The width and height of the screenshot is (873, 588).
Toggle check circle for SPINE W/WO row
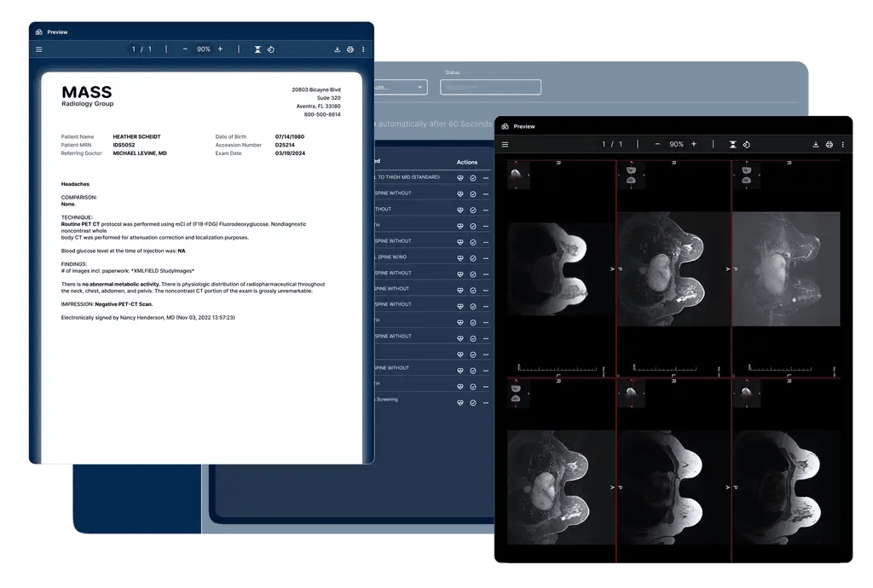click(473, 257)
